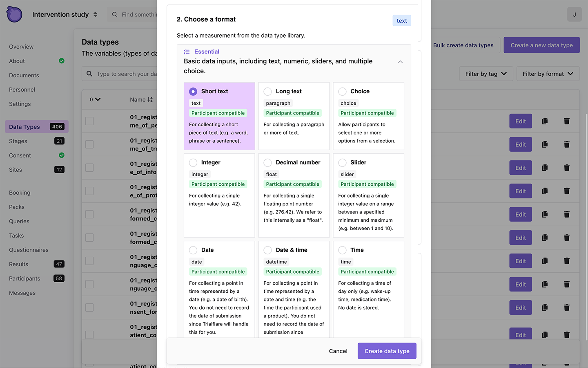The height and width of the screenshot is (368, 588).
Task: Tick the first table row checkbox
Action: [x=89, y=121]
